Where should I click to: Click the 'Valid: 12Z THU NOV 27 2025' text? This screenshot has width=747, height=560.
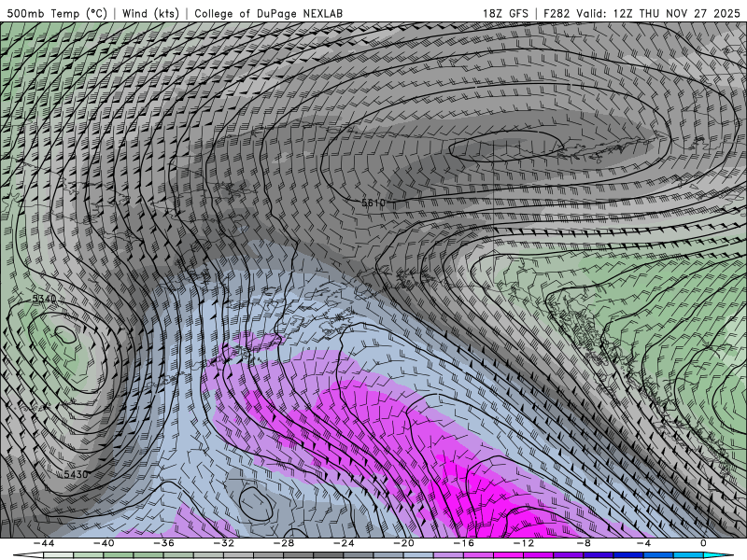coord(658,13)
